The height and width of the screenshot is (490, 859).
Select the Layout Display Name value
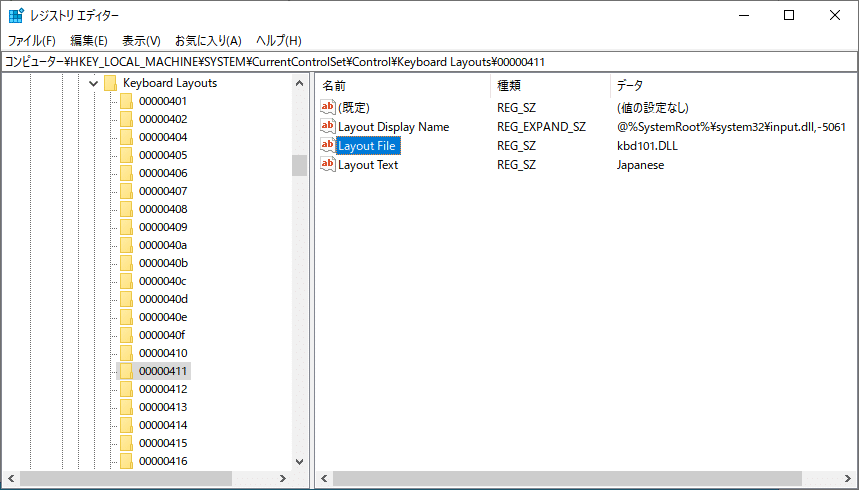tap(393, 127)
